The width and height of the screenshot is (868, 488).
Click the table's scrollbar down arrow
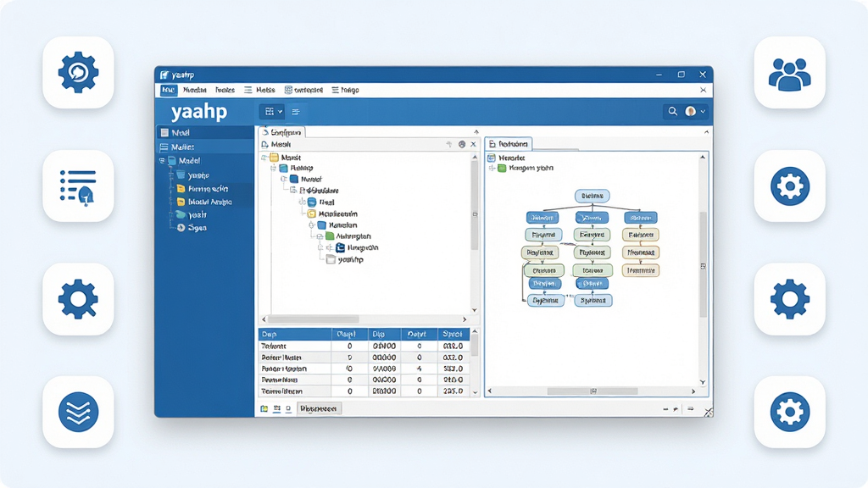pos(475,392)
